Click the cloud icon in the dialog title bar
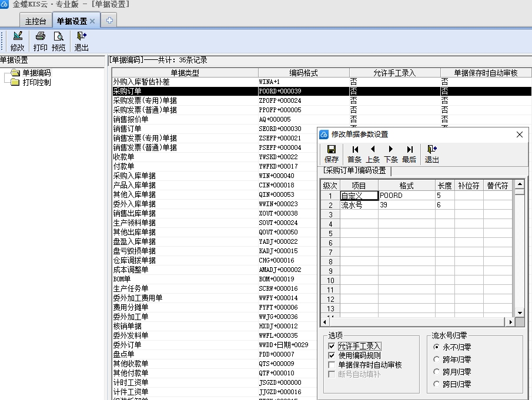 coord(324,135)
